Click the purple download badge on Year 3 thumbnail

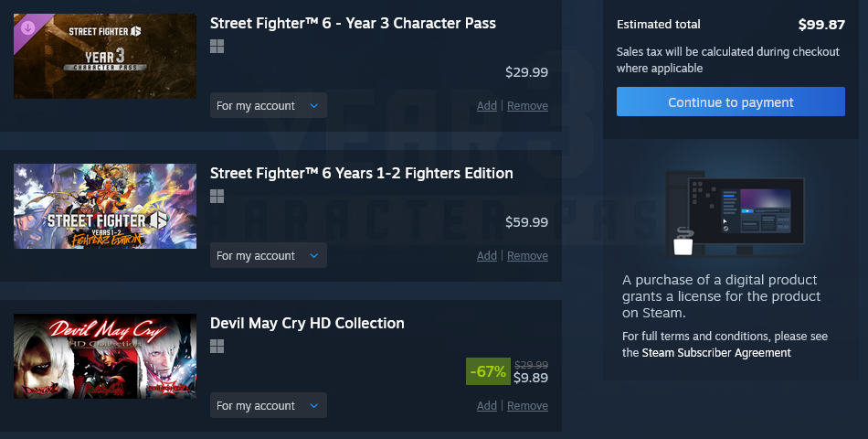pyautogui.click(x=26, y=27)
